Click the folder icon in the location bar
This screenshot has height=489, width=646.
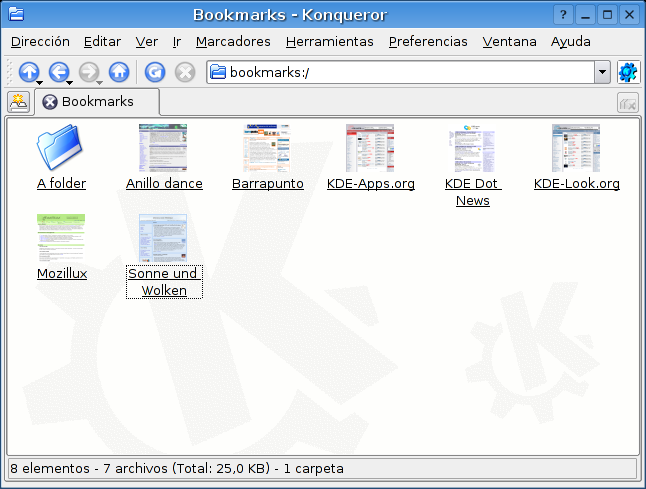pos(218,72)
